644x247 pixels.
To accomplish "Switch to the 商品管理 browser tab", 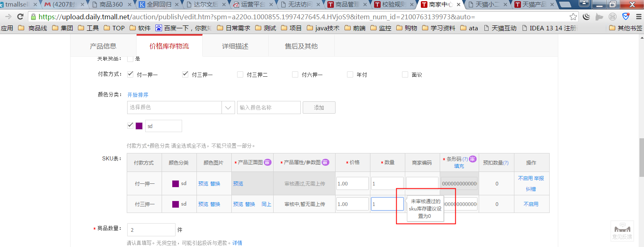I will coord(347,5).
